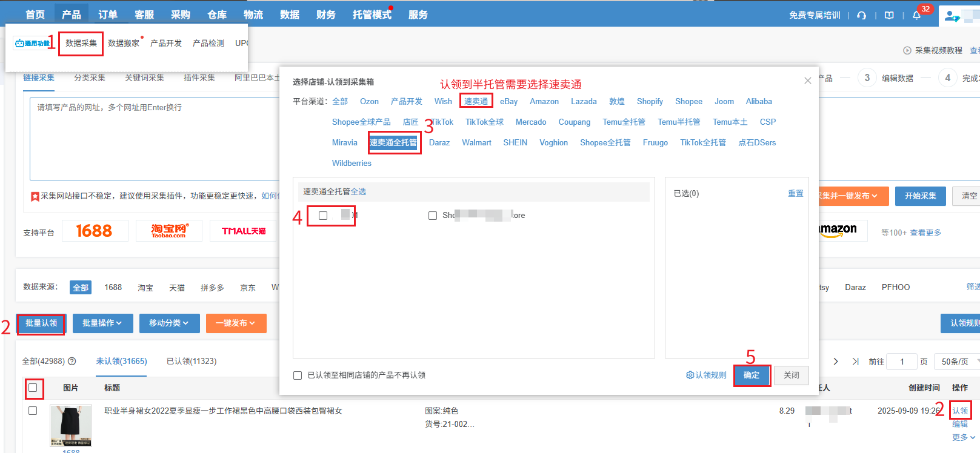Choose the Walmart platform channel
980x453 pixels.
476,143
